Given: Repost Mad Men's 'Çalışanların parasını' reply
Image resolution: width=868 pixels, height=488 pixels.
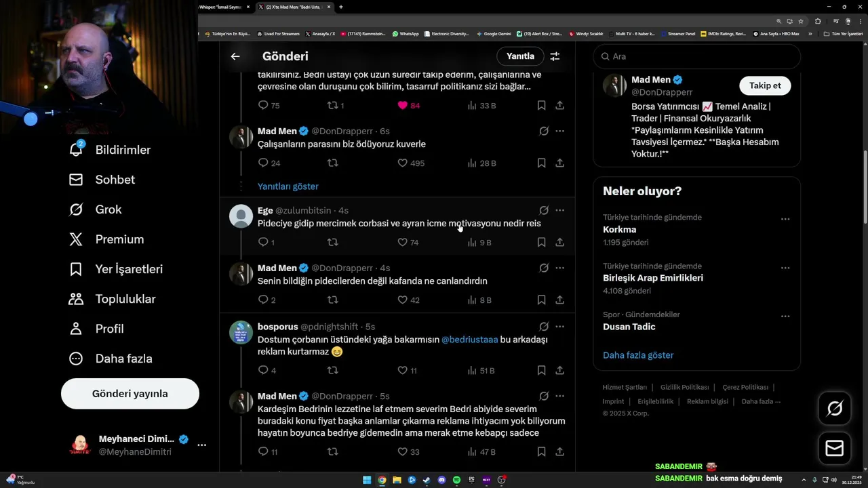Looking at the screenshot, I should coord(332,163).
